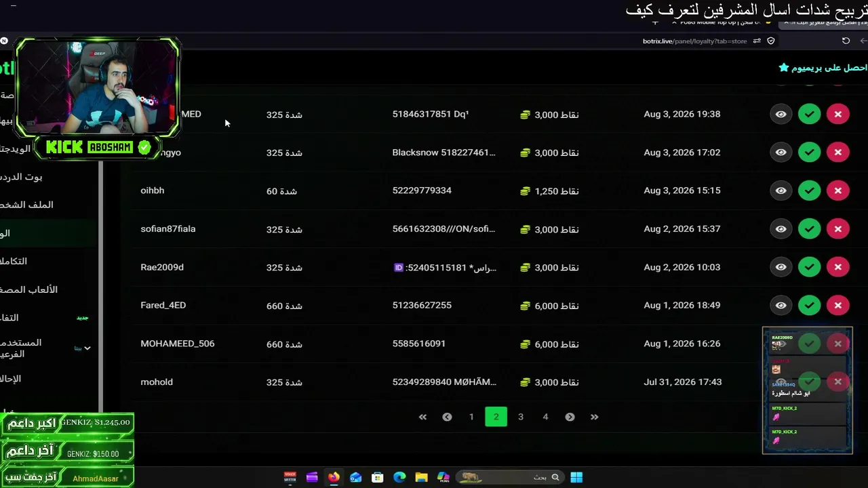Approve the Aug 3, 2026 19:38 request
868x488 pixels.
[809, 115]
